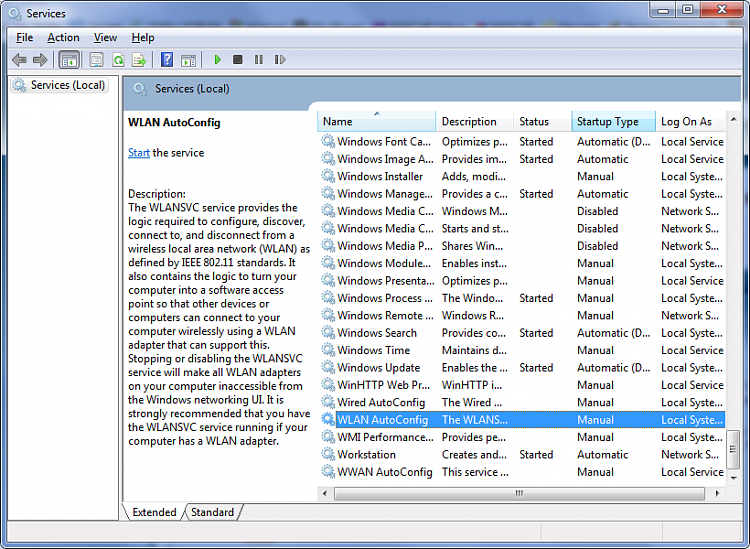Select Services (Local) in the console tree
The width and height of the screenshot is (750, 549).
tap(59, 85)
